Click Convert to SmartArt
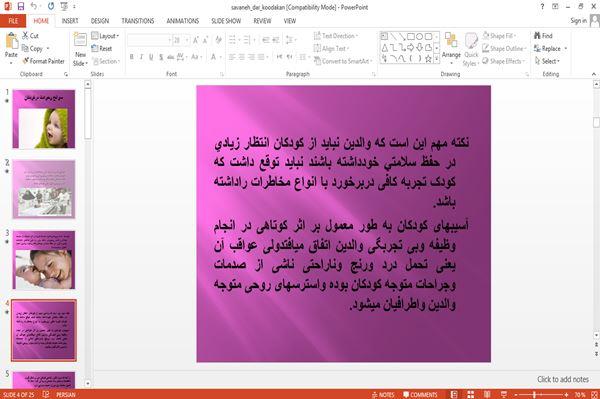600x399 pixels. [342, 61]
